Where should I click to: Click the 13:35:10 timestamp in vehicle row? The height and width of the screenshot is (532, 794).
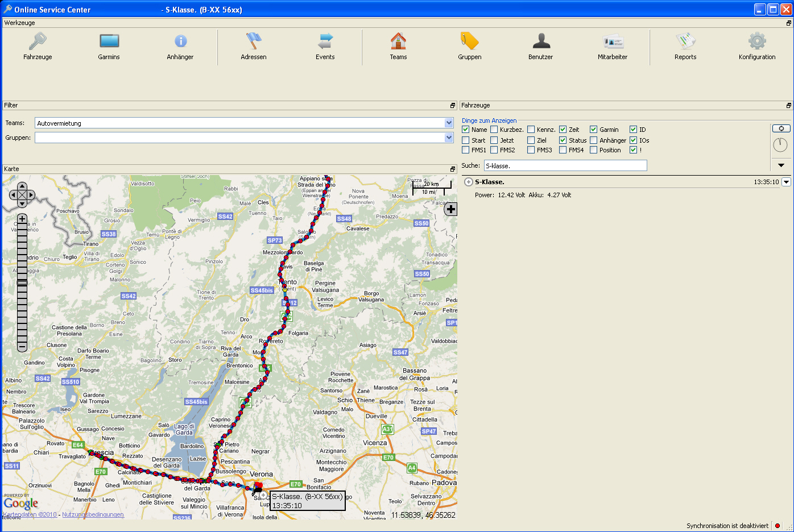point(767,182)
